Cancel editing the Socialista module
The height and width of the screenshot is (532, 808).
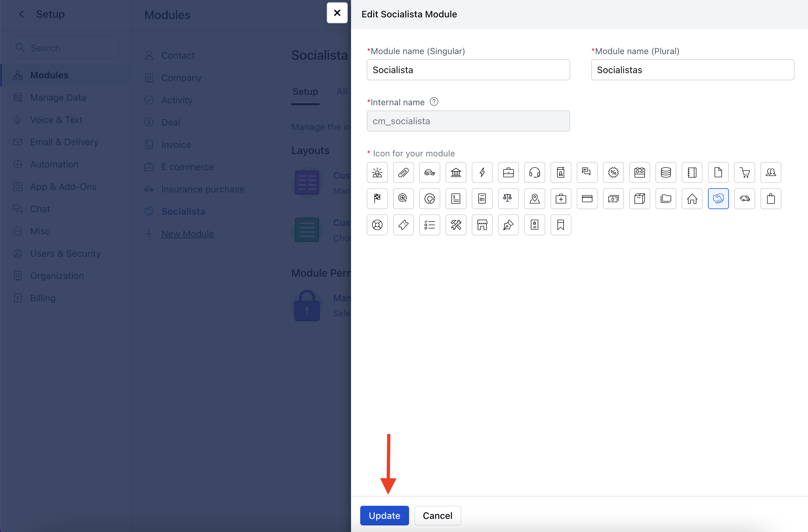(437, 515)
